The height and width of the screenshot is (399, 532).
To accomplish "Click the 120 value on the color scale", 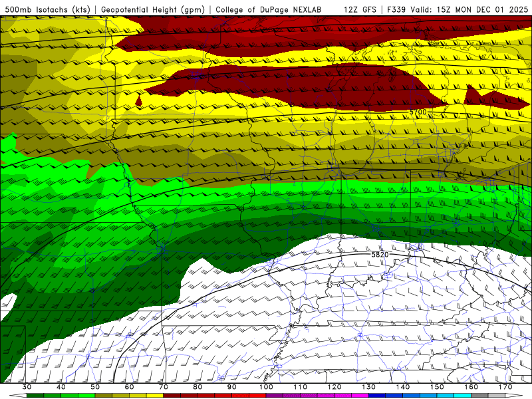I will point(334,387).
